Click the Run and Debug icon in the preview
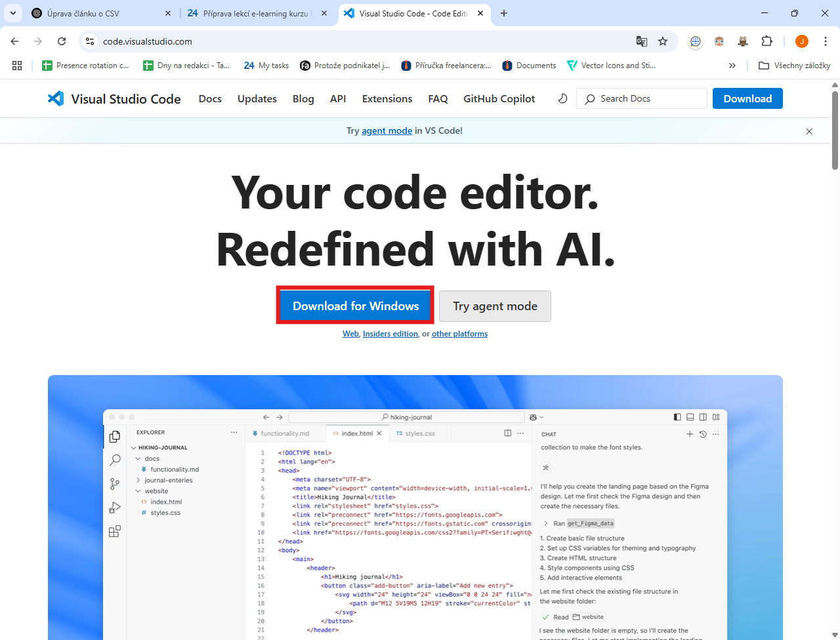 coord(115,508)
